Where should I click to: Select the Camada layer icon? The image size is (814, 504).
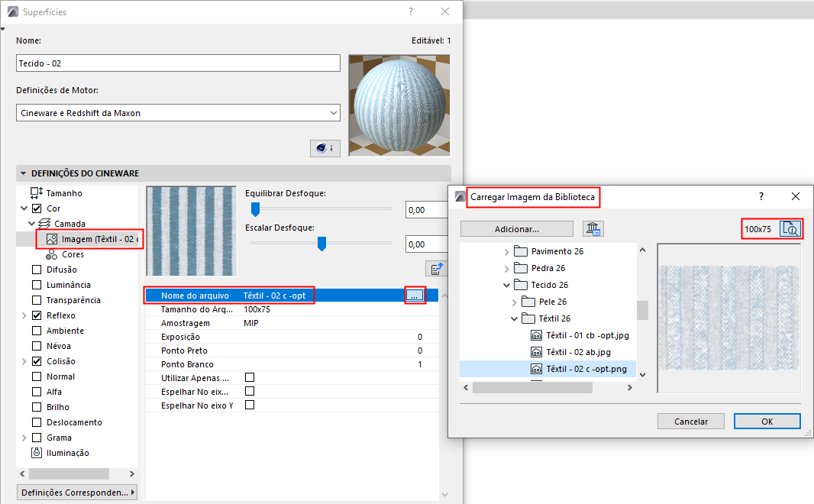(44, 224)
